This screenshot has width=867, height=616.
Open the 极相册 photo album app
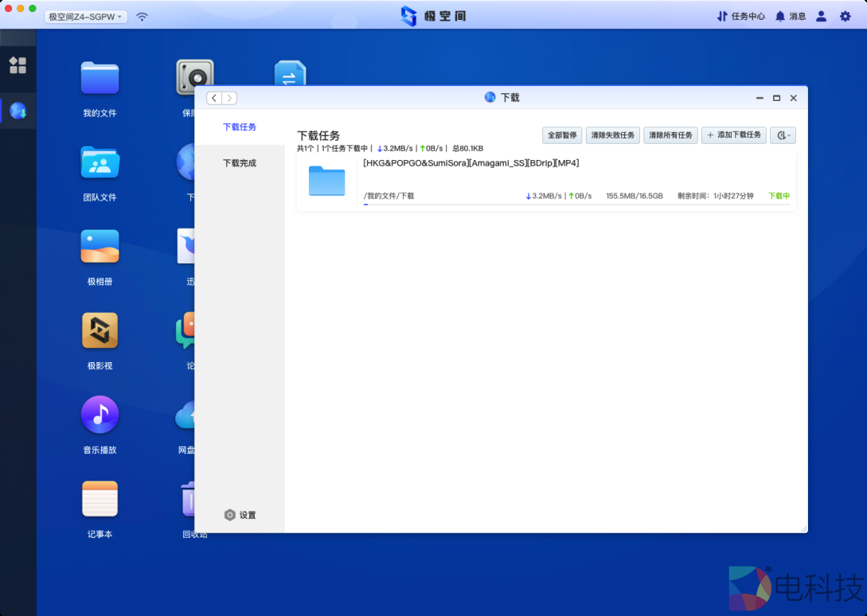coord(100,246)
